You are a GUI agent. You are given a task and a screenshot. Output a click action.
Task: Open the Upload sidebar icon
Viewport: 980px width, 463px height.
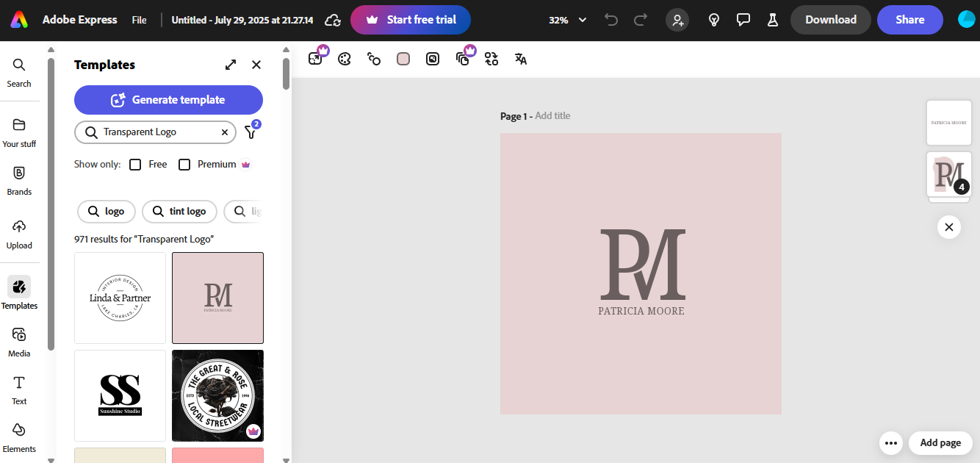coord(19,233)
